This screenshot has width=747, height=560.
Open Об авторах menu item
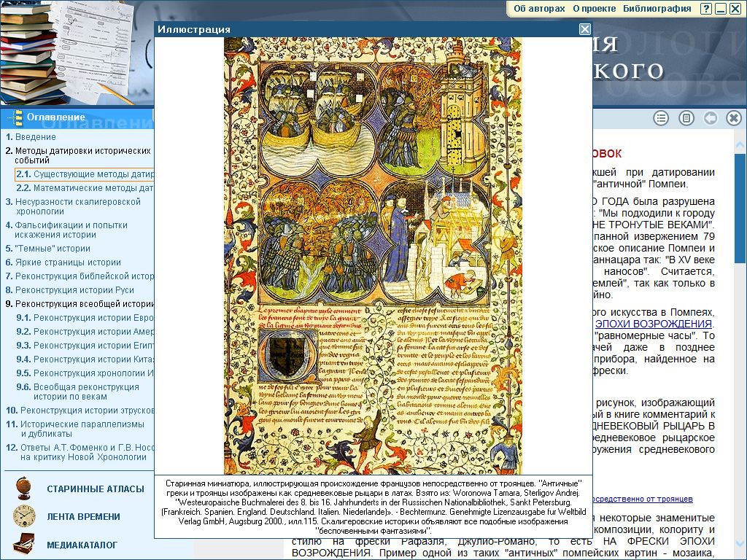[x=539, y=9]
